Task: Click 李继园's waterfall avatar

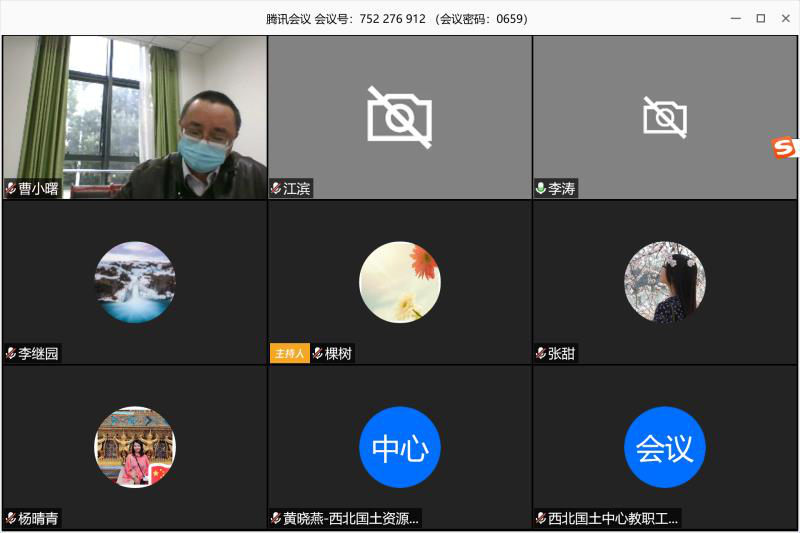Action: (x=135, y=282)
